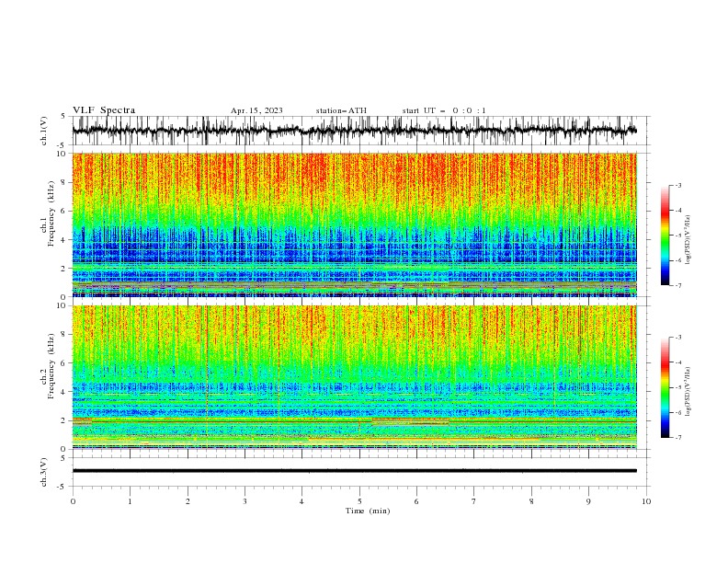Click the "-5" label on ch.1 colorbar
This screenshot has height=563, width=728.
(x=677, y=236)
